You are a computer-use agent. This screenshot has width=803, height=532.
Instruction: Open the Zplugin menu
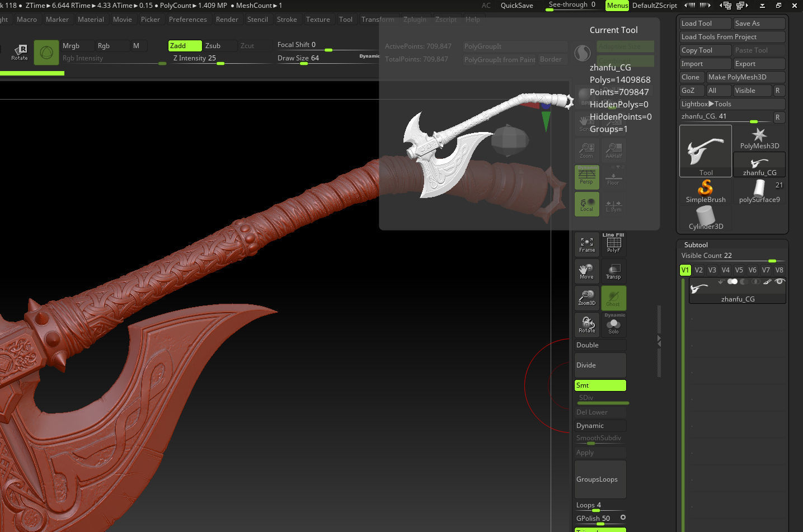pyautogui.click(x=415, y=19)
